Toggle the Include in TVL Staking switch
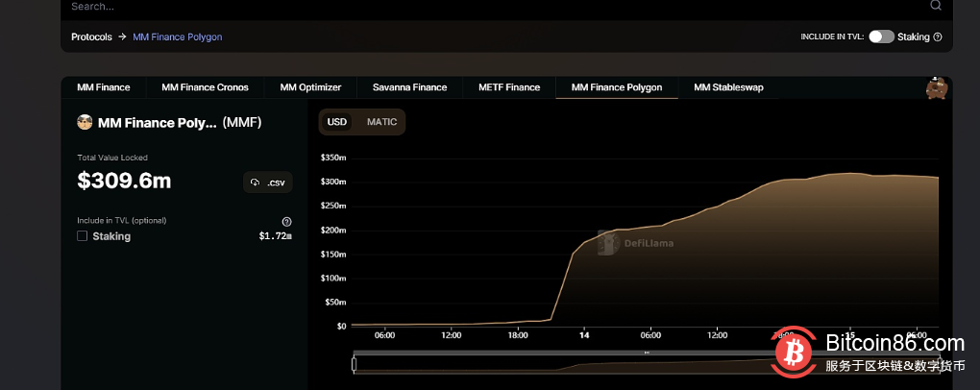980x390 pixels. pos(881,37)
